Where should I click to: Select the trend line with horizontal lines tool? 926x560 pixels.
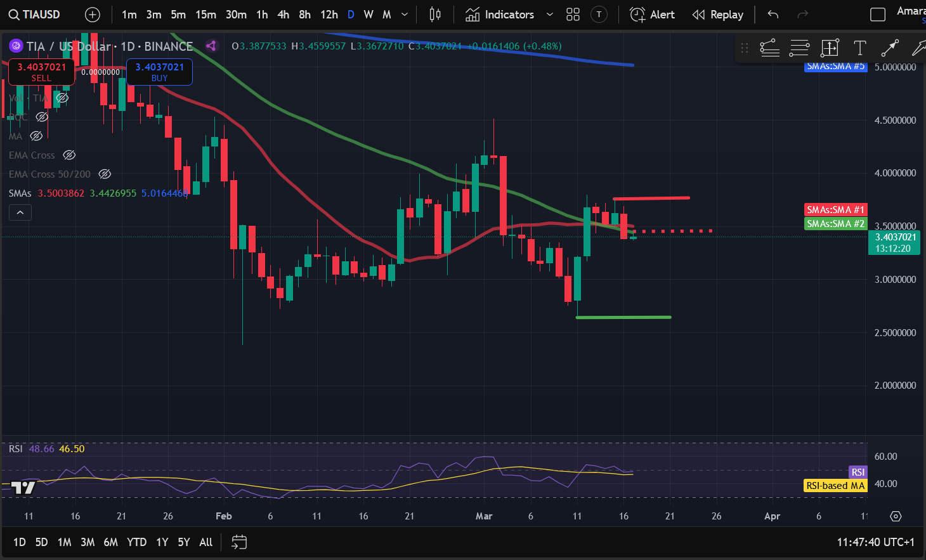point(769,48)
